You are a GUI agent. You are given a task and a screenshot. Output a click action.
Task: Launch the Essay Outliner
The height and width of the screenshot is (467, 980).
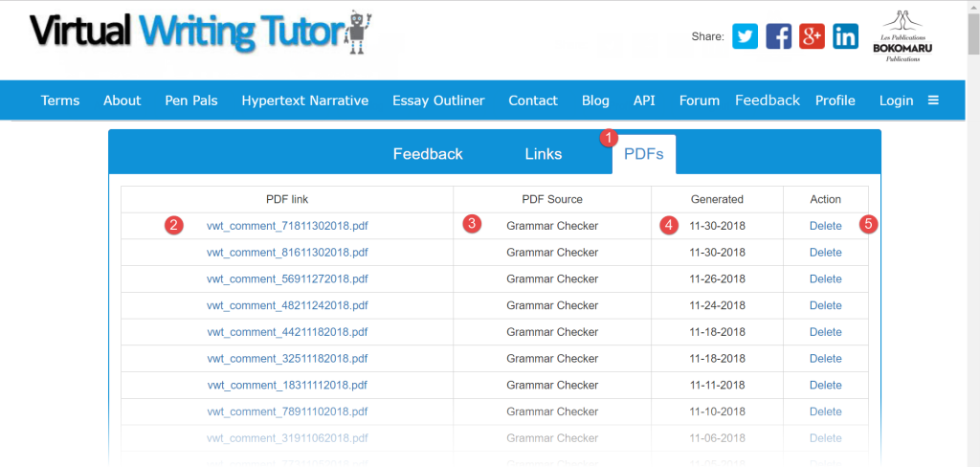438,100
